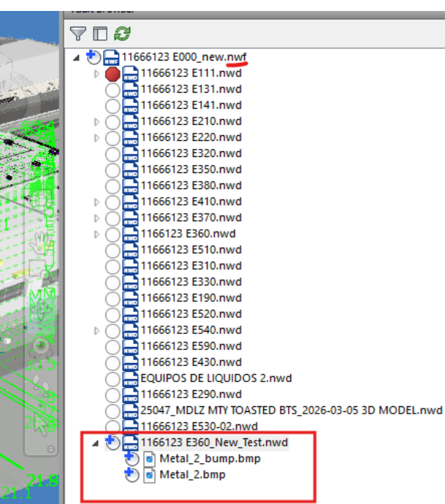This screenshot has width=445, height=504.
Task: Click status circle for 11666123 E510.nwd
Action: click(x=113, y=251)
